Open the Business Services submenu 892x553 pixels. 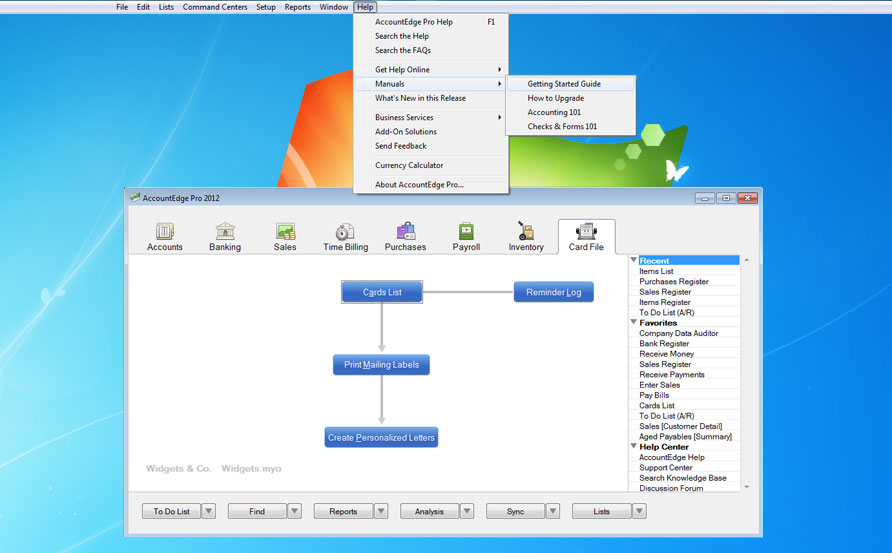pyautogui.click(x=431, y=117)
